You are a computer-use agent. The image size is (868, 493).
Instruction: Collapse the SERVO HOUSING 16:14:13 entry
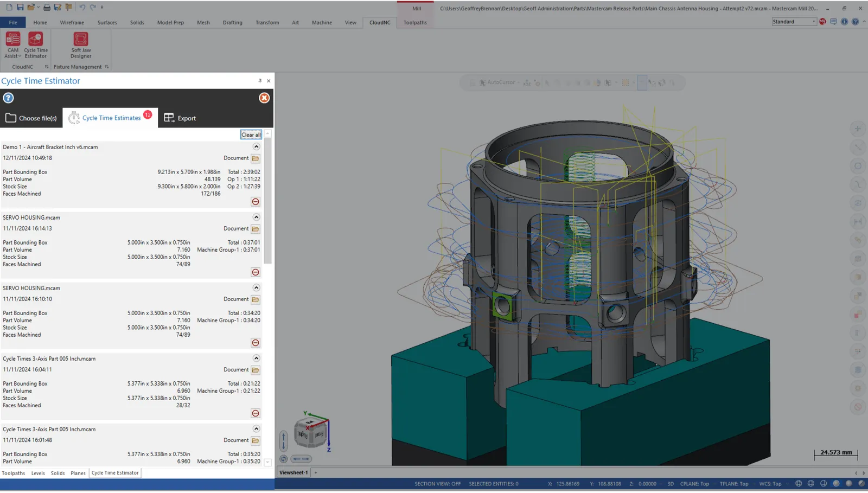(256, 217)
